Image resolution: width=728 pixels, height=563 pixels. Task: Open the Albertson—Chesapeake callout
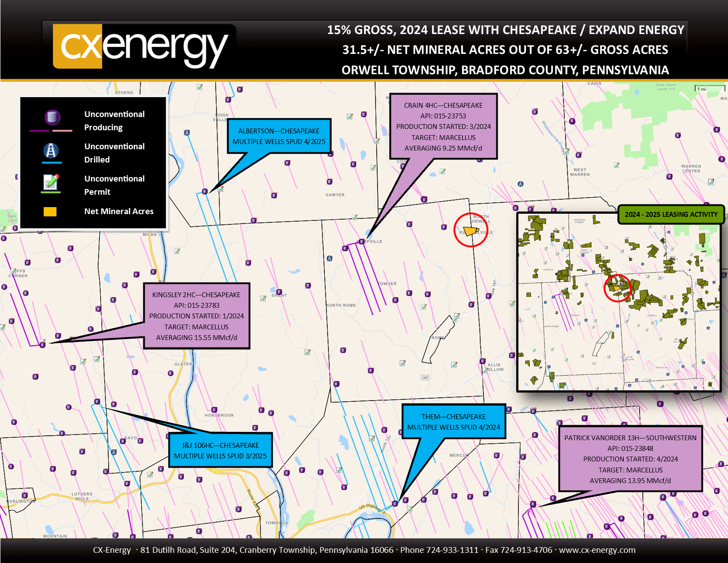279,136
